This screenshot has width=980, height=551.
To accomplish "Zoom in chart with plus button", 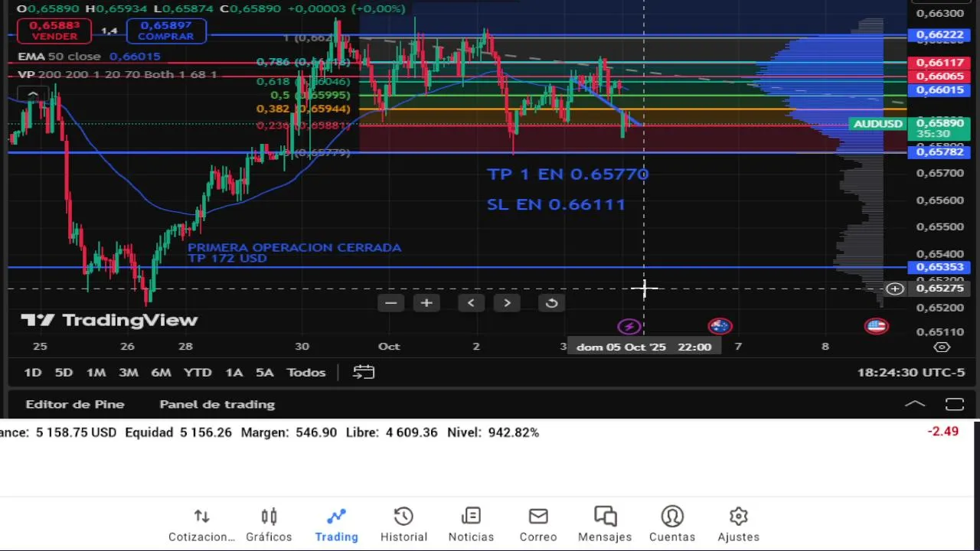I will 426,303.
